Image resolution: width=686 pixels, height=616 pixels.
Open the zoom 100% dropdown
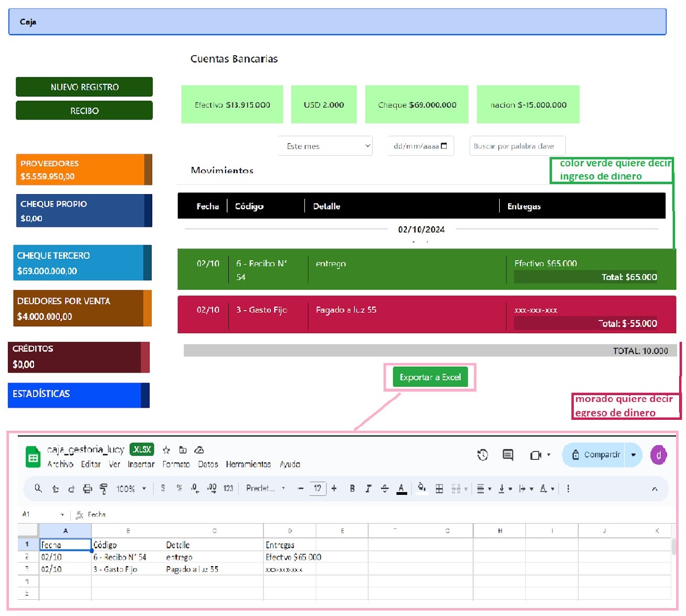pos(131,488)
